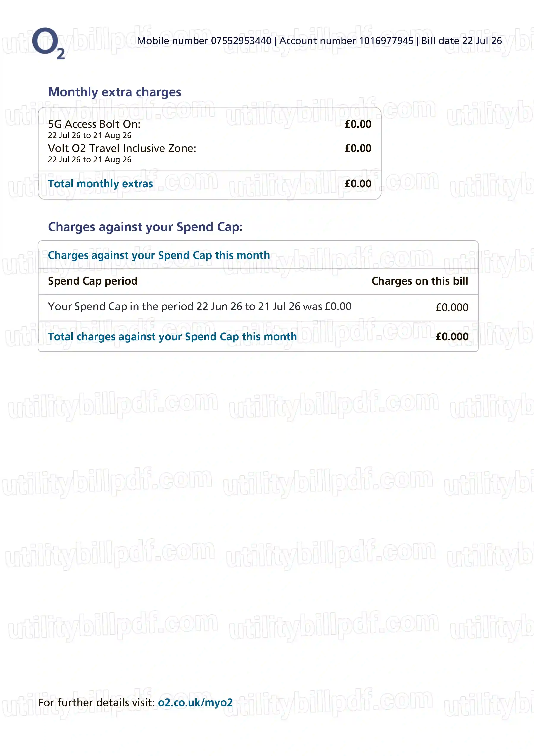Select the 5G Access Bolt On row
The width and height of the screenshot is (534, 756).
pyautogui.click(x=210, y=129)
